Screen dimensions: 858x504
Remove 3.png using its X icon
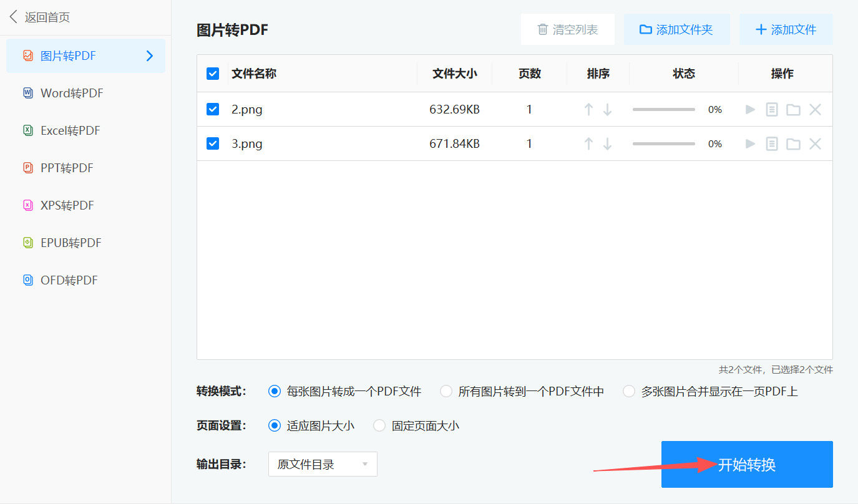point(815,143)
